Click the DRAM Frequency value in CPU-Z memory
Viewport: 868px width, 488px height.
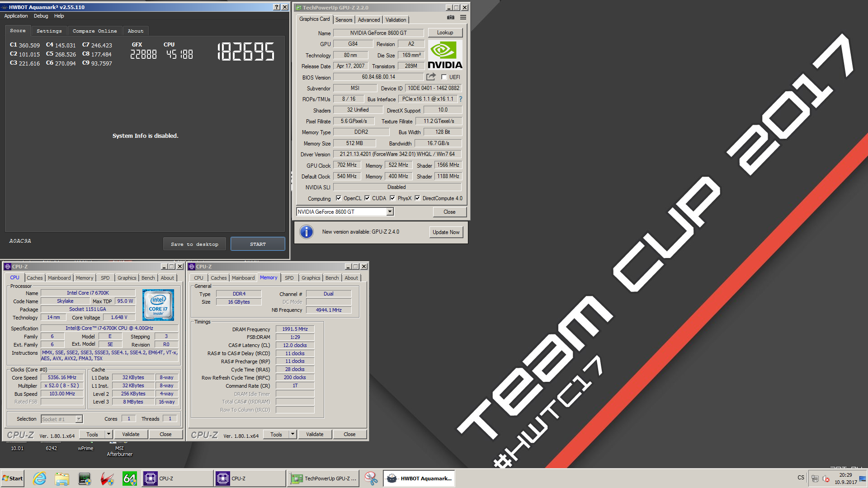click(x=295, y=329)
